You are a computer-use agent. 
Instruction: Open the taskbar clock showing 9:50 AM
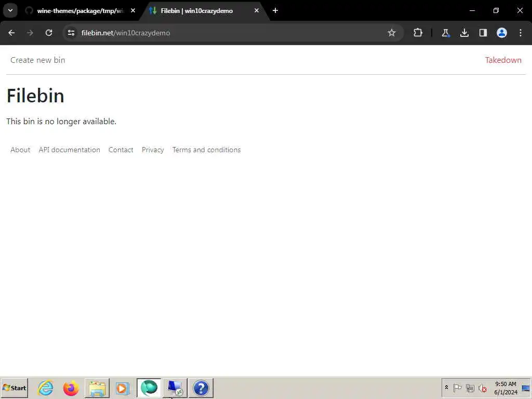[506, 388]
